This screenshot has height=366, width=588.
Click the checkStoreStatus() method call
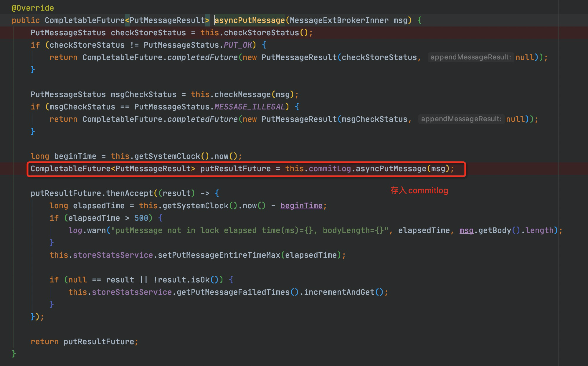pyautogui.click(x=261, y=33)
